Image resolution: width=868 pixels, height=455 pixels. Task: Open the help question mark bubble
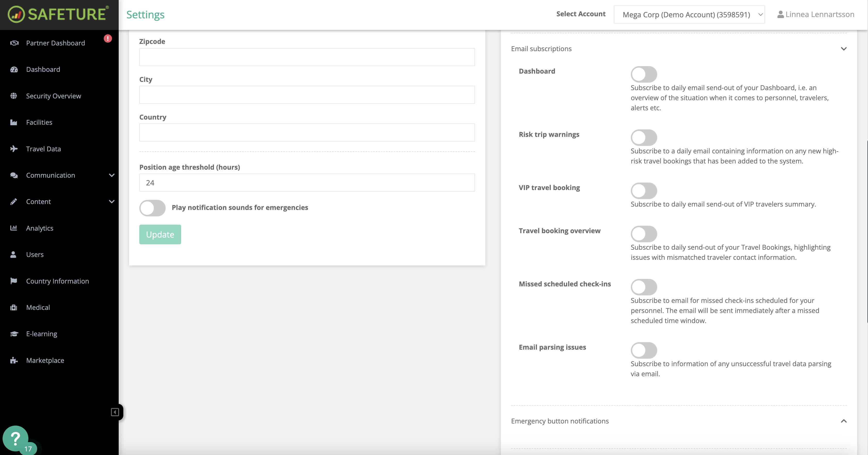15,438
